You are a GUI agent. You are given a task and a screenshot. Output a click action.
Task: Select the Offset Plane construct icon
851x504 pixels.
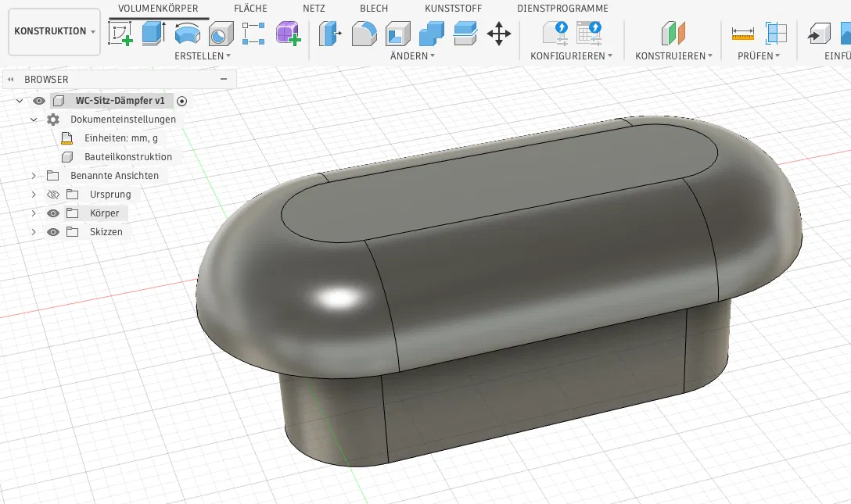tap(673, 34)
